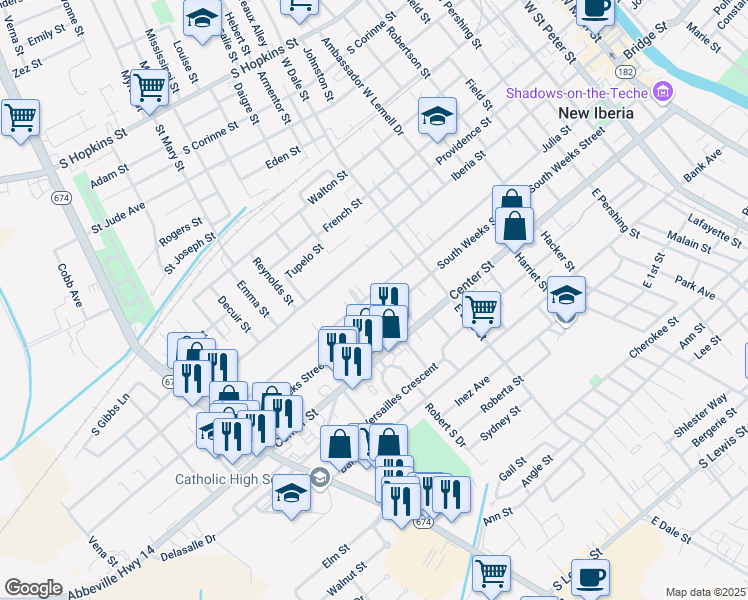The height and width of the screenshot is (600, 748).
Task: Click the Tupelo St label
Action: tap(304, 260)
